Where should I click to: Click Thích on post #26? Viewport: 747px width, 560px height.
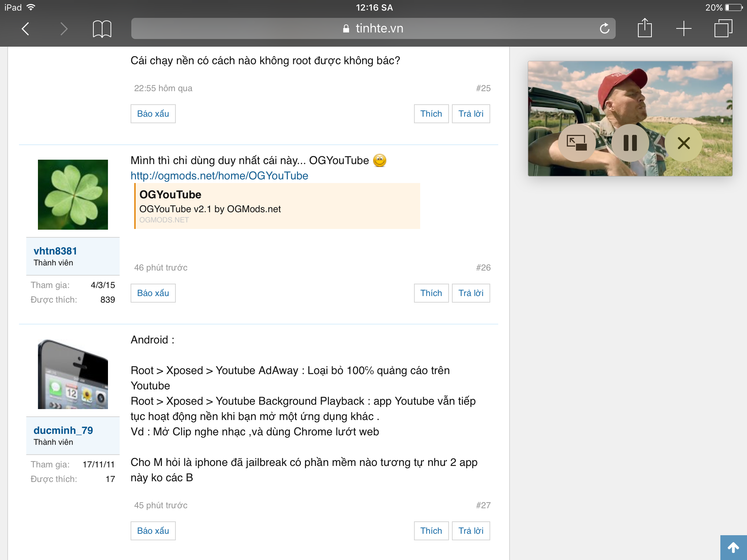(x=431, y=293)
